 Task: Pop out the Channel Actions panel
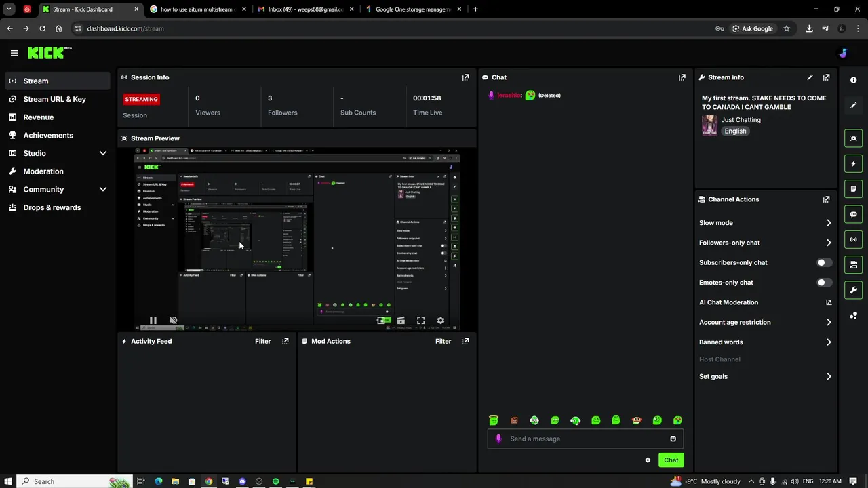[826, 199]
